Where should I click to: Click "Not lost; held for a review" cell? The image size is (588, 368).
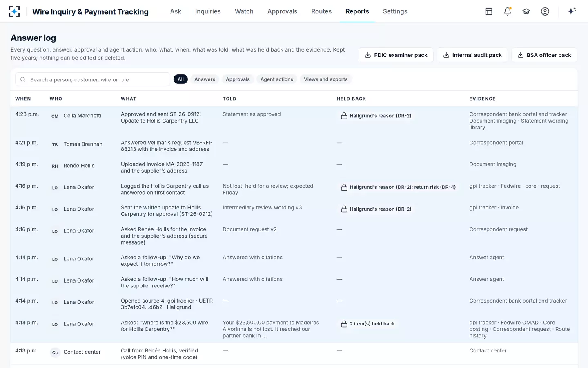point(268,189)
